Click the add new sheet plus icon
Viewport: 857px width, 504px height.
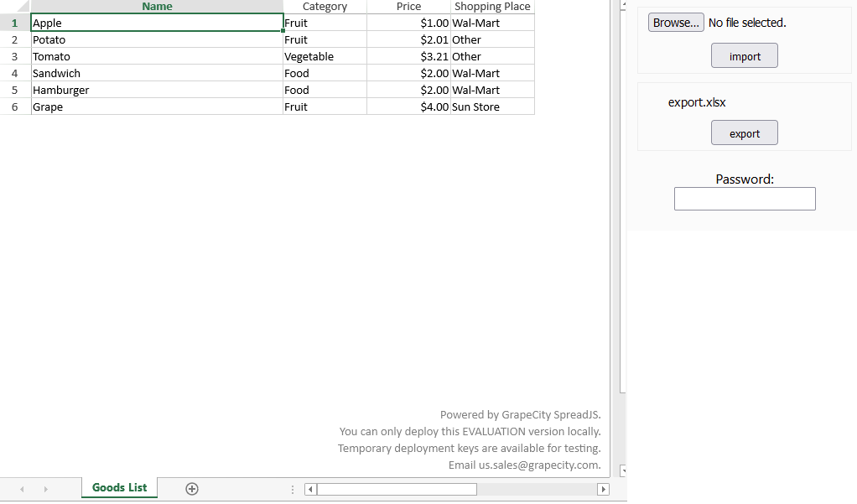pos(192,489)
